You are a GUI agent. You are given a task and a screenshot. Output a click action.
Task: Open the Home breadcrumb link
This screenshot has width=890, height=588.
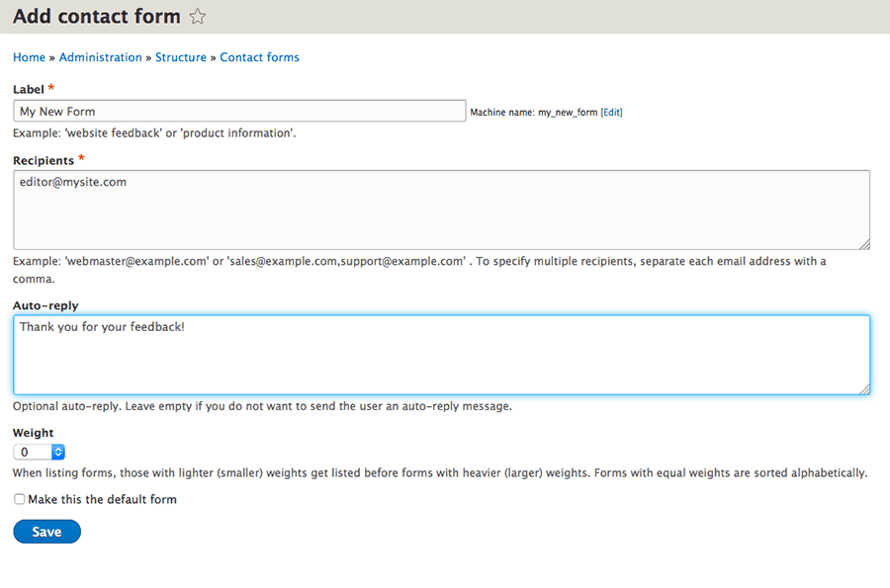(29, 57)
